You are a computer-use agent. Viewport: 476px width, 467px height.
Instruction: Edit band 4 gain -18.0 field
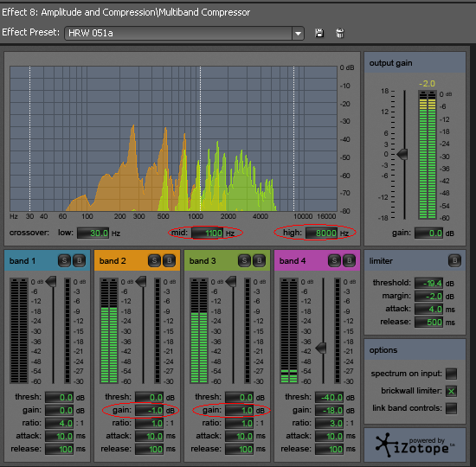(329, 410)
